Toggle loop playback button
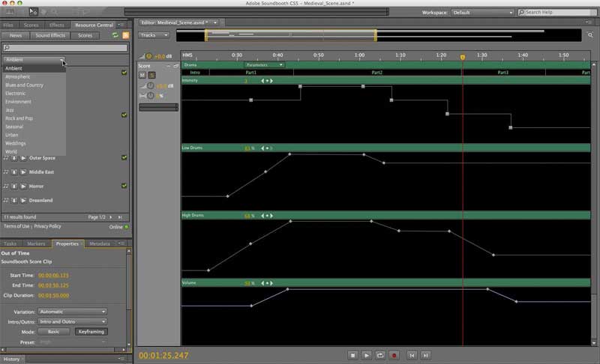600x364 pixels. tap(381, 354)
